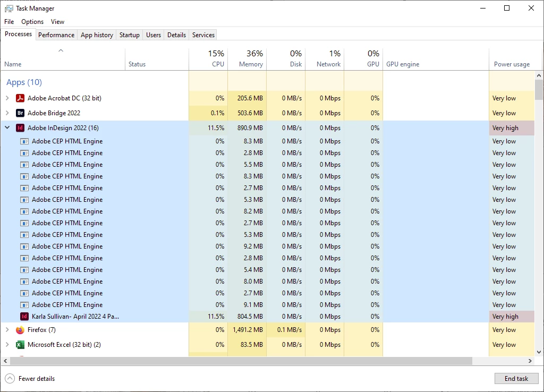Click the 205.6 MB Acrobat memory cell
Image resolution: width=544 pixels, height=392 pixels.
point(248,98)
